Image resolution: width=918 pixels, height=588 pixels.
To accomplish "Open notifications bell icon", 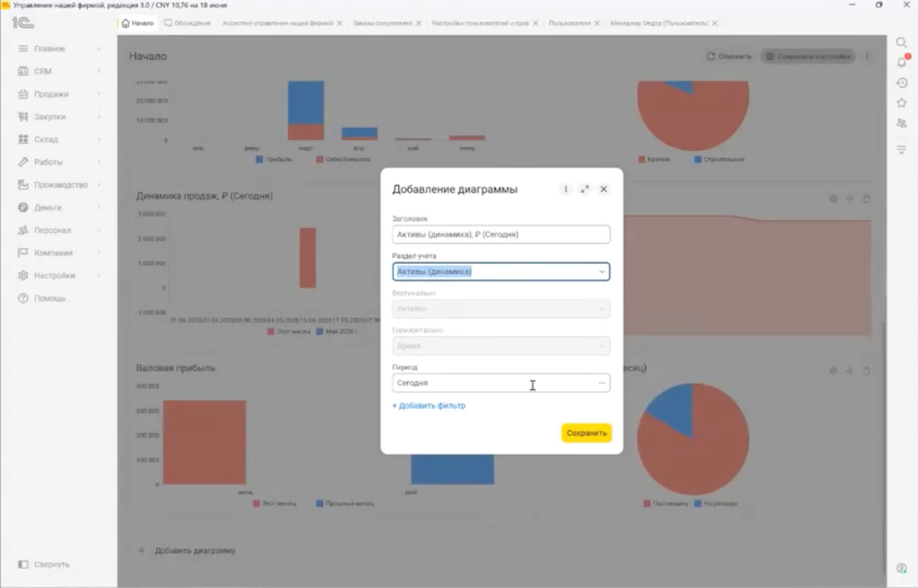I will tap(902, 62).
